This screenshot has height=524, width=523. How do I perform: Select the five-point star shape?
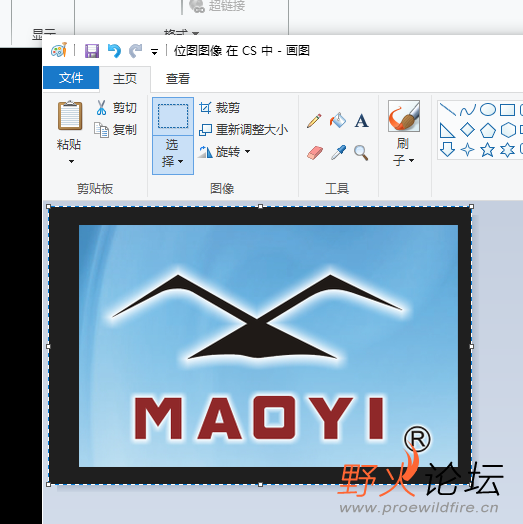click(x=487, y=150)
